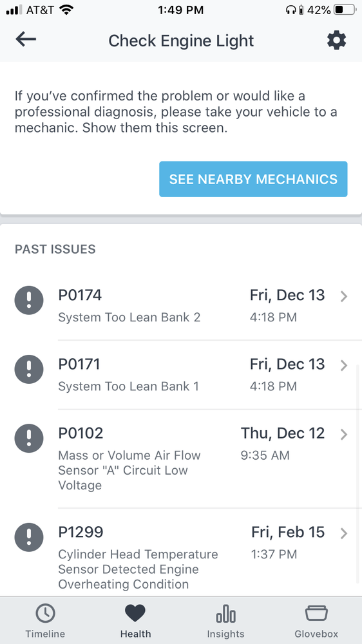Select the Cylinder Head Temperature issue text
362x644 pixels.
click(x=138, y=569)
